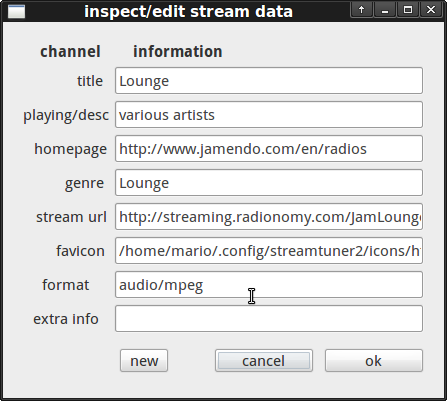This screenshot has height=401, width=447.
Task: Click the channel header label
Action: 70,52
